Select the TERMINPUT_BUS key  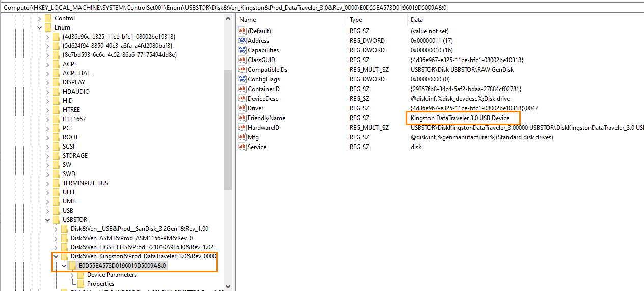pyautogui.click(x=85, y=183)
